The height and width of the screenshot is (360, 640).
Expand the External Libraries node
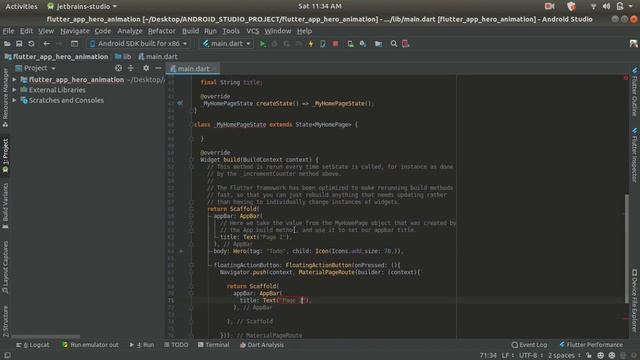pos(14,90)
